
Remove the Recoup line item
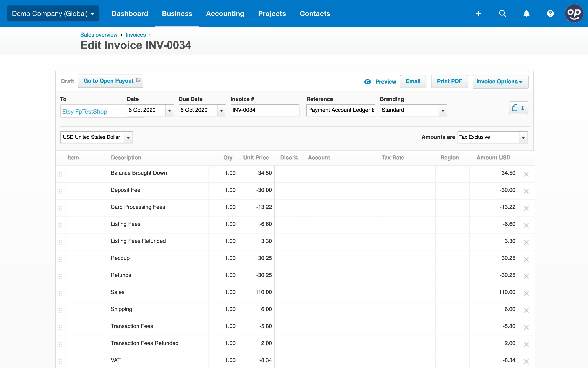click(526, 259)
